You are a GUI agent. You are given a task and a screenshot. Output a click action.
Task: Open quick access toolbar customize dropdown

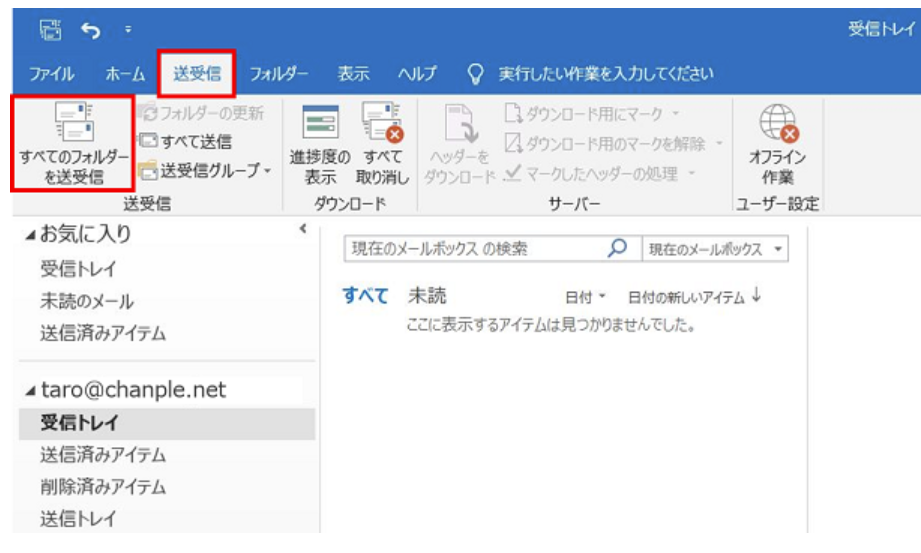(128, 29)
